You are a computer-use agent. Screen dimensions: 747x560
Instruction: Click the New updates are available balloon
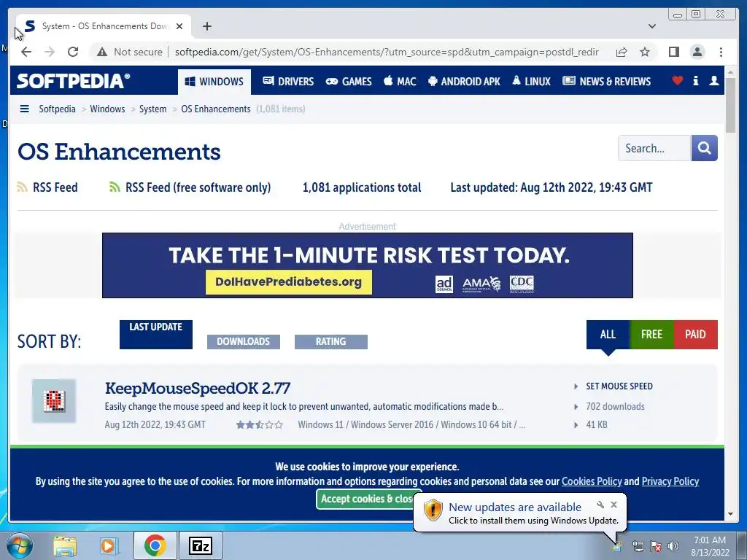[x=520, y=513]
